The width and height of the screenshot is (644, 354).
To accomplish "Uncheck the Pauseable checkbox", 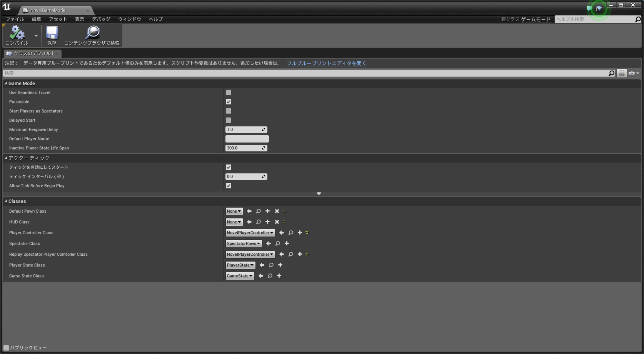I will coord(228,102).
